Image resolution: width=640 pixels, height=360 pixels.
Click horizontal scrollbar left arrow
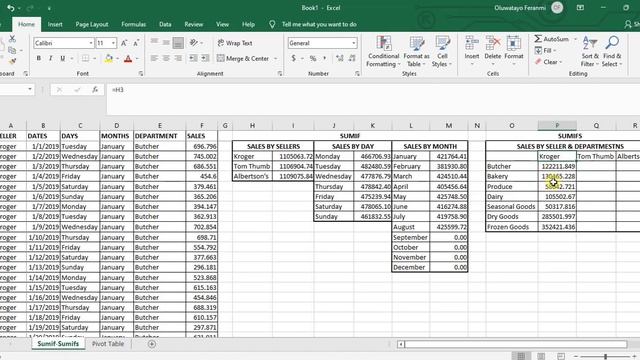[401, 344]
